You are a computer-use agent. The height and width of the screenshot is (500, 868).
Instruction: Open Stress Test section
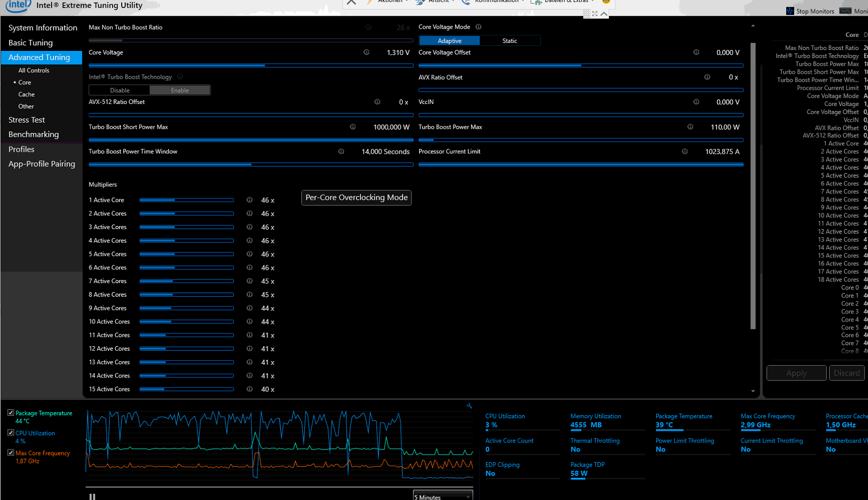27,120
